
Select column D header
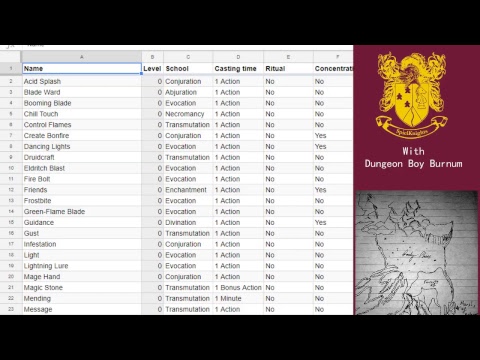[x=238, y=57]
